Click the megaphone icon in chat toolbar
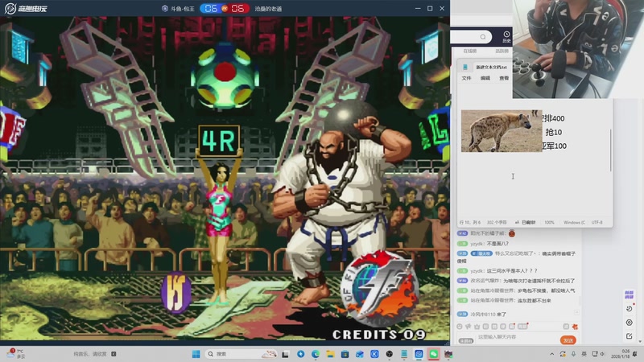Image resolution: width=644 pixels, height=362 pixels. pos(469,327)
